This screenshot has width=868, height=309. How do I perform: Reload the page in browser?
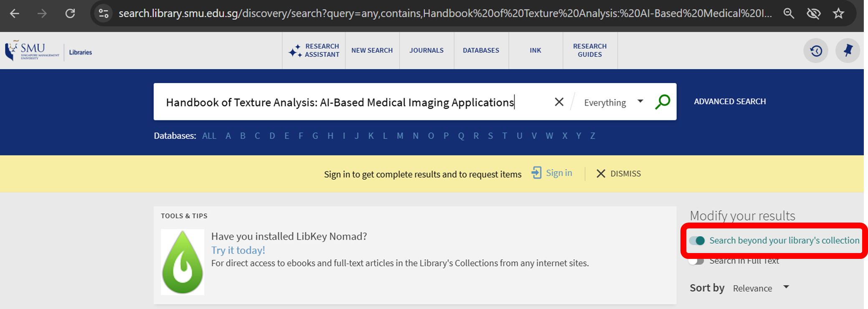[x=70, y=13]
